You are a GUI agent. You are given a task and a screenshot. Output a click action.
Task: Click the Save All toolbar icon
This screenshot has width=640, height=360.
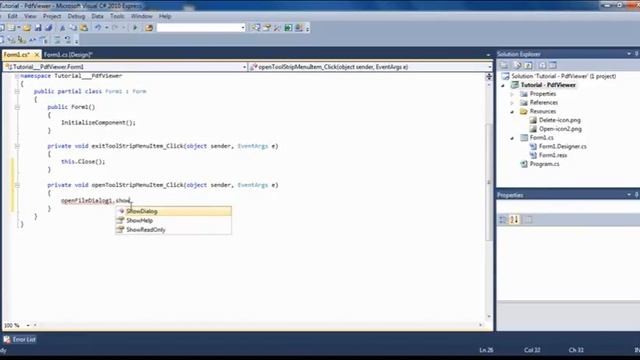click(49, 28)
